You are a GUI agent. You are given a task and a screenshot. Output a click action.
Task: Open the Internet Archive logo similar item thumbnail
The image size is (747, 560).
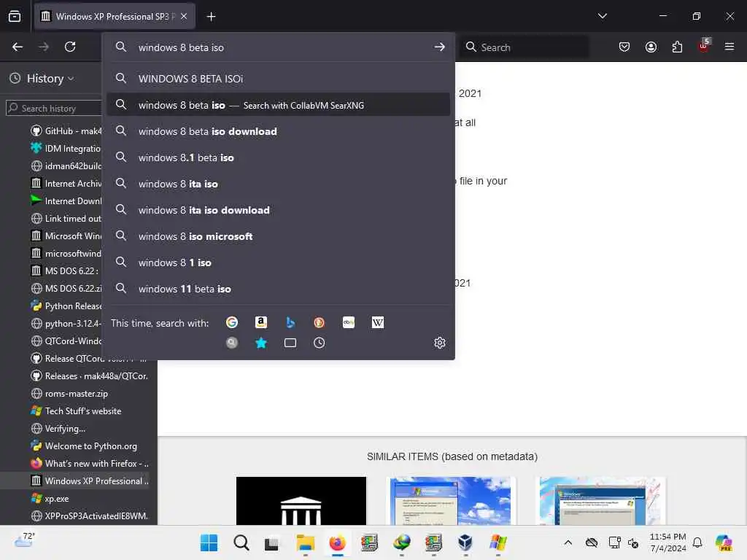[x=301, y=500]
